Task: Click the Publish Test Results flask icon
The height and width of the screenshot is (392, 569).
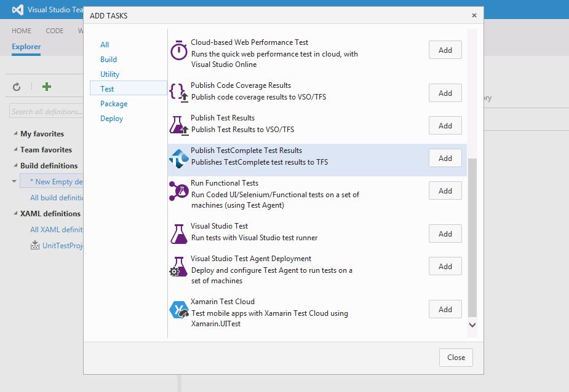Action: [x=178, y=125]
